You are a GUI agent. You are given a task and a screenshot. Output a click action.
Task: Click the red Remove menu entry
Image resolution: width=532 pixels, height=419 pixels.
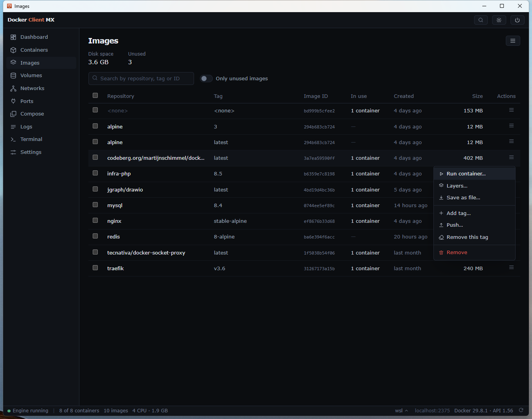click(x=474, y=253)
